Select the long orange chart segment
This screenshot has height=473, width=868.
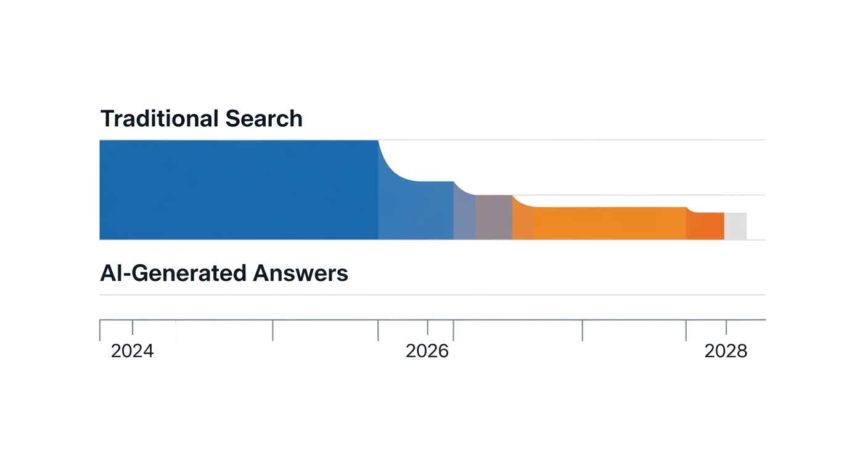pyautogui.click(x=609, y=223)
